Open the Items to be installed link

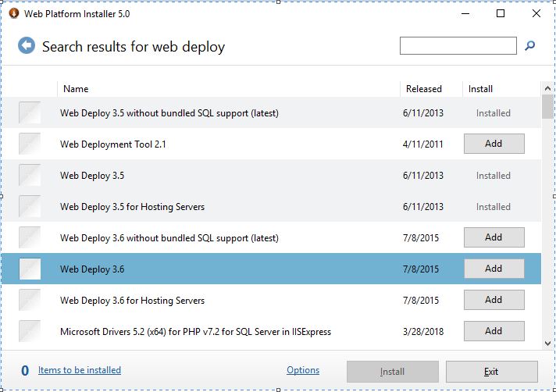tap(80, 370)
